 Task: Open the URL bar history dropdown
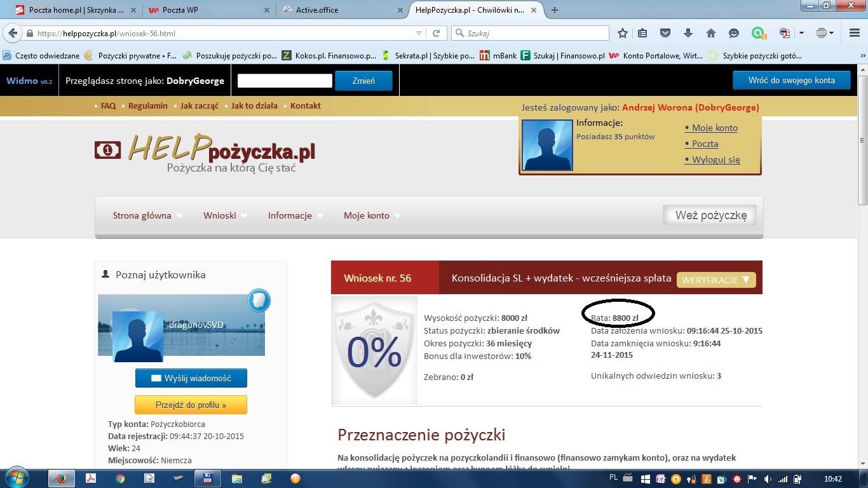pos(419,33)
